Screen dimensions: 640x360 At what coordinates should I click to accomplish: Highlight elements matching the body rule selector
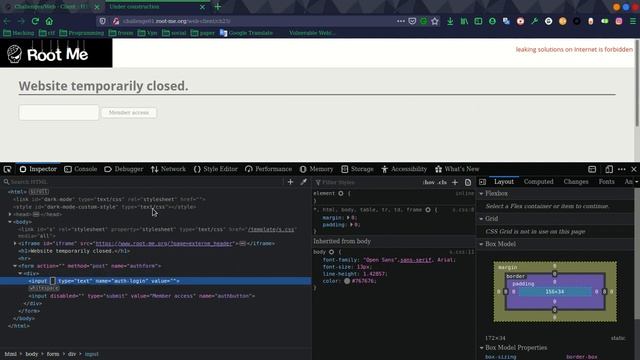[x=331, y=252]
